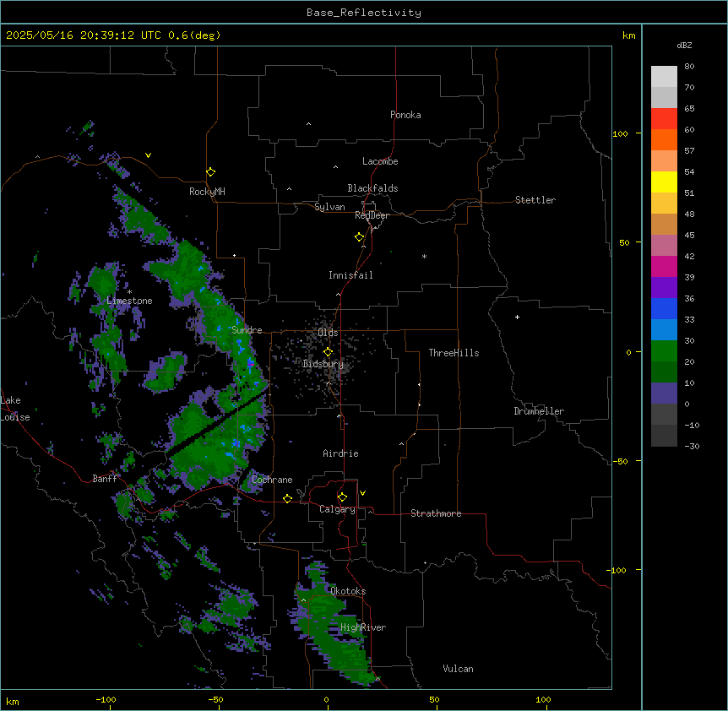This screenshot has width=728, height=711.
Task: Click the Didsbury label
Action: point(323,364)
